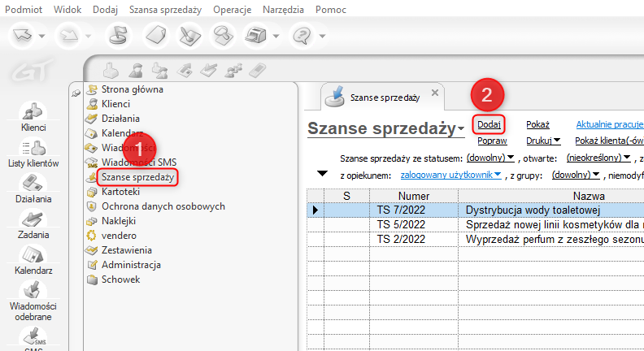Select Strona główna in the module list
644x351 pixels.
tap(133, 89)
